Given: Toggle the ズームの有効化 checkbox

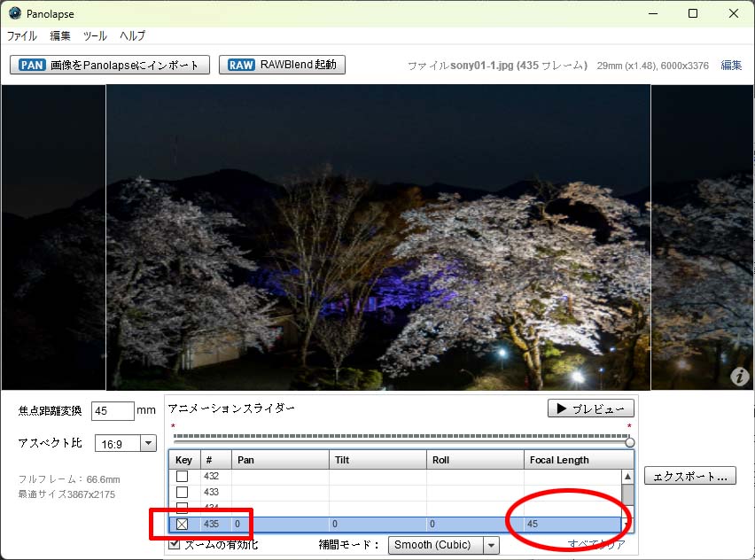Looking at the screenshot, I should point(175,544).
